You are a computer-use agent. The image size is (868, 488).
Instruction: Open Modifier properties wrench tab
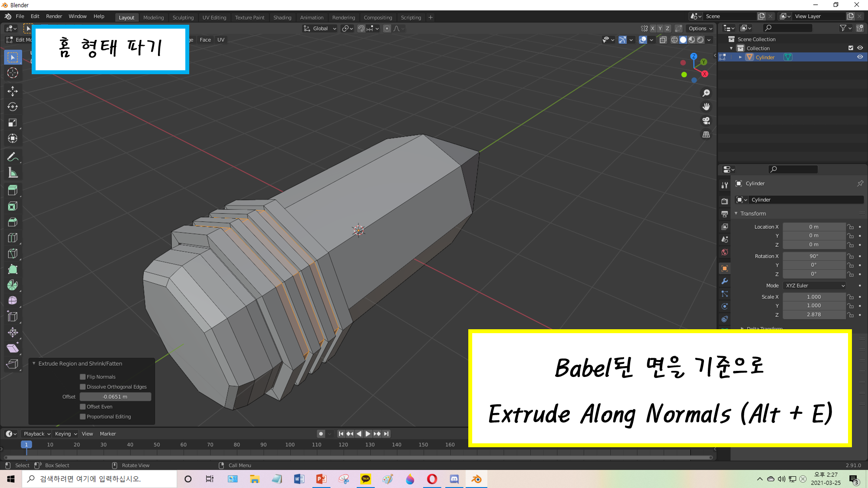coord(724,281)
